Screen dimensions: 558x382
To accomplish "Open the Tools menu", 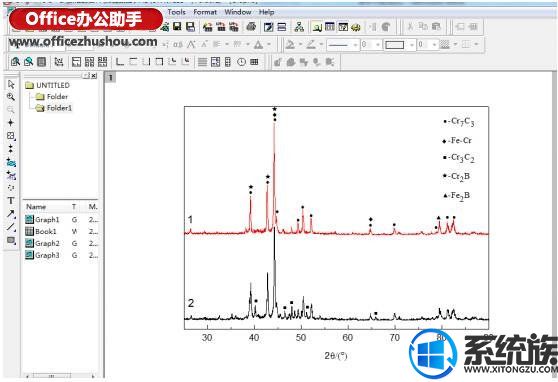I will click(x=177, y=12).
